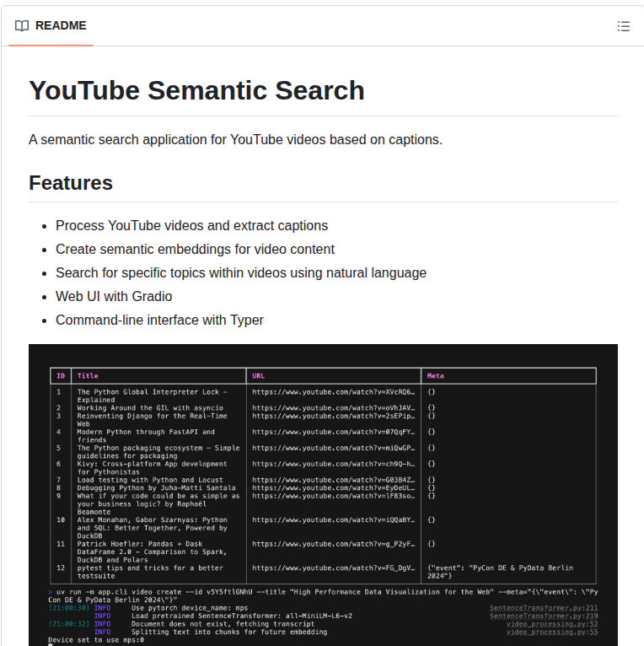Image resolution: width=644 pixels, height=646 pixels.
Task: Click 'pytest tips and tricks' row title
Action: 150,572
